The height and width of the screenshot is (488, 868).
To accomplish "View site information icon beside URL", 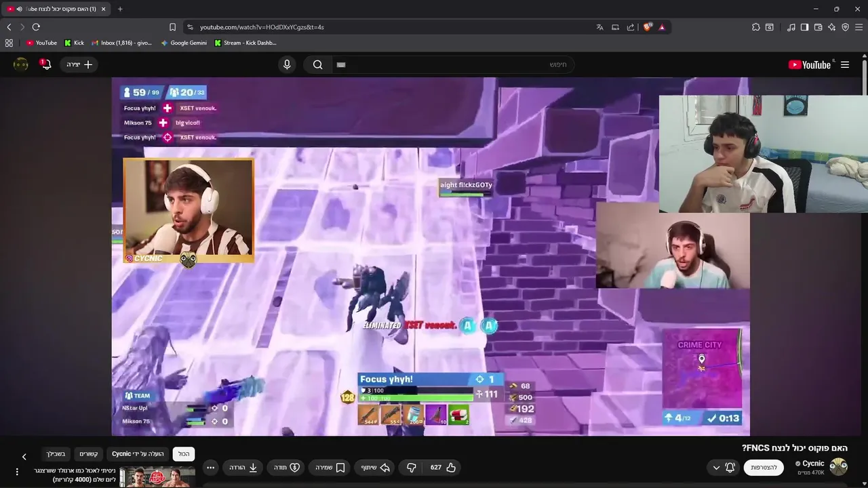I will point(190,27).
